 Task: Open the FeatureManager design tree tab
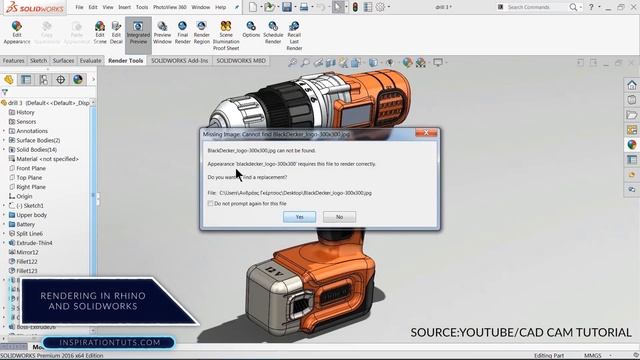coord(9,80)
